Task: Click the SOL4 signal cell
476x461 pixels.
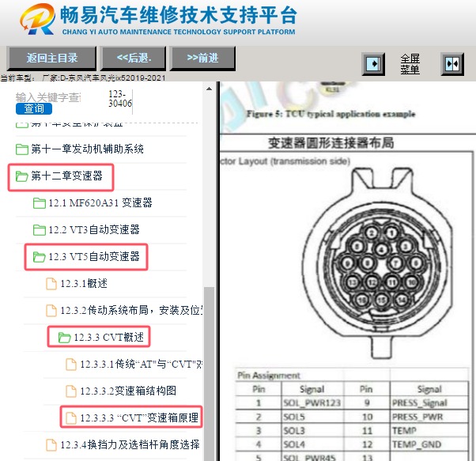Action: [x=312, y=444]
